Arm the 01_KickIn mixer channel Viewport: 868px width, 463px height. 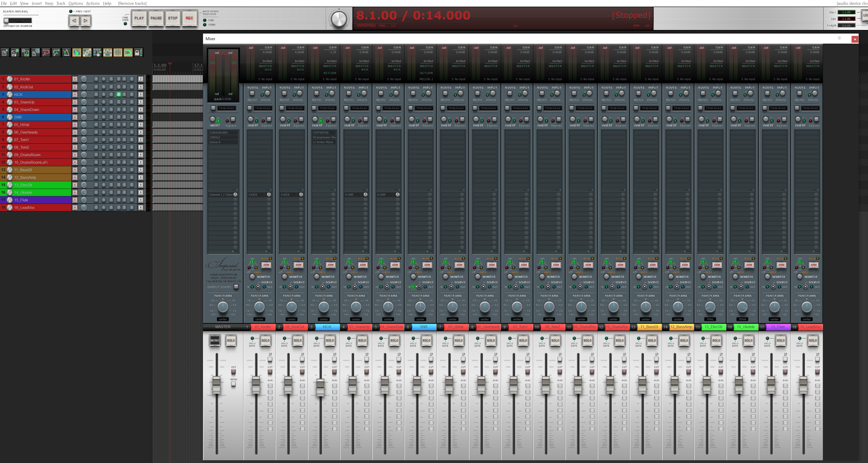pos(266,265)
